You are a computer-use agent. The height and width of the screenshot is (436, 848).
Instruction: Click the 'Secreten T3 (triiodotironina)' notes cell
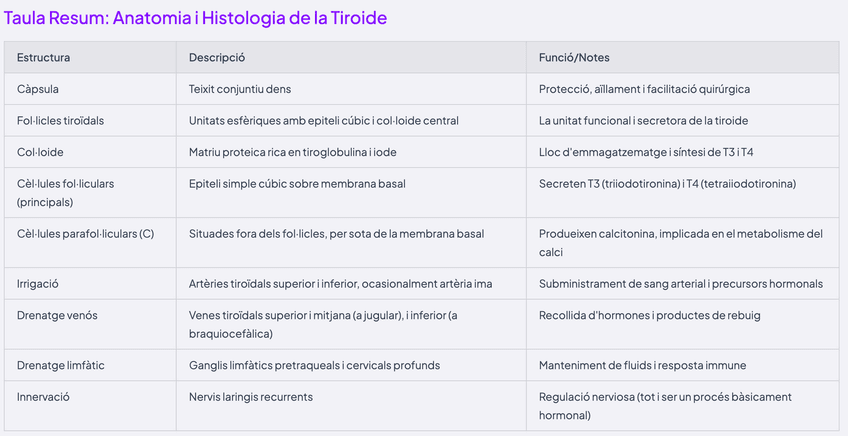667,184
